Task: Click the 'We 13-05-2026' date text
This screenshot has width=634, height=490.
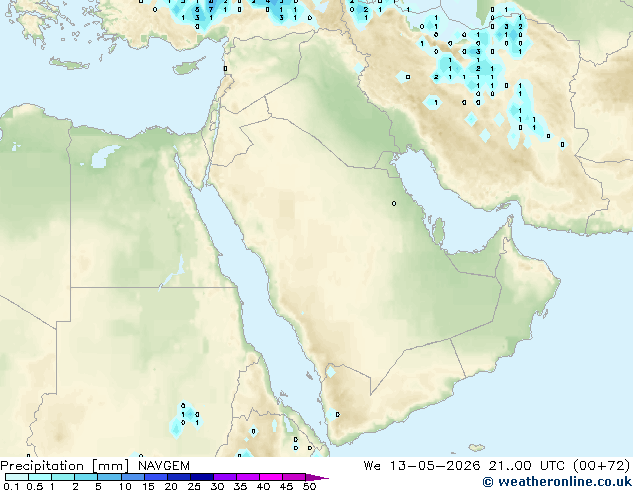Action: tap(422, 466)
